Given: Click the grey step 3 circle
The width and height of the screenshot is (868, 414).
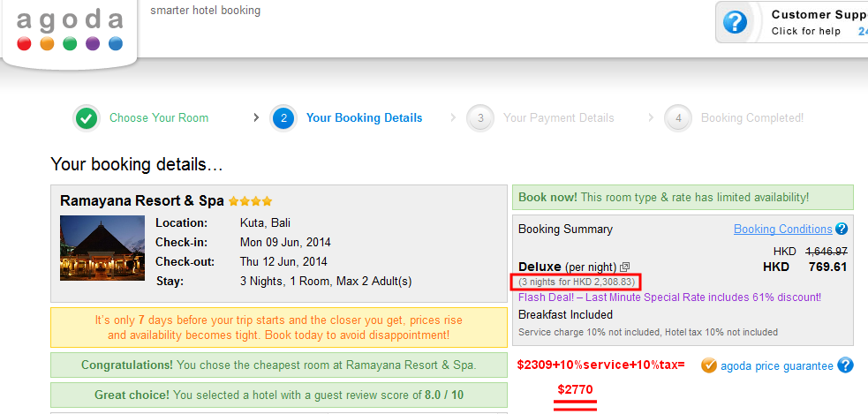Looking at the screenshot, I should 480,118.
